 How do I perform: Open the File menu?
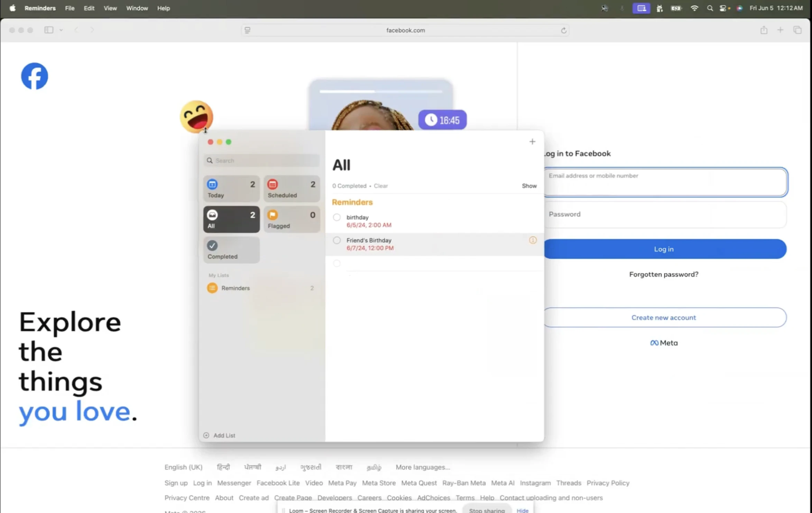pos(70,8)
